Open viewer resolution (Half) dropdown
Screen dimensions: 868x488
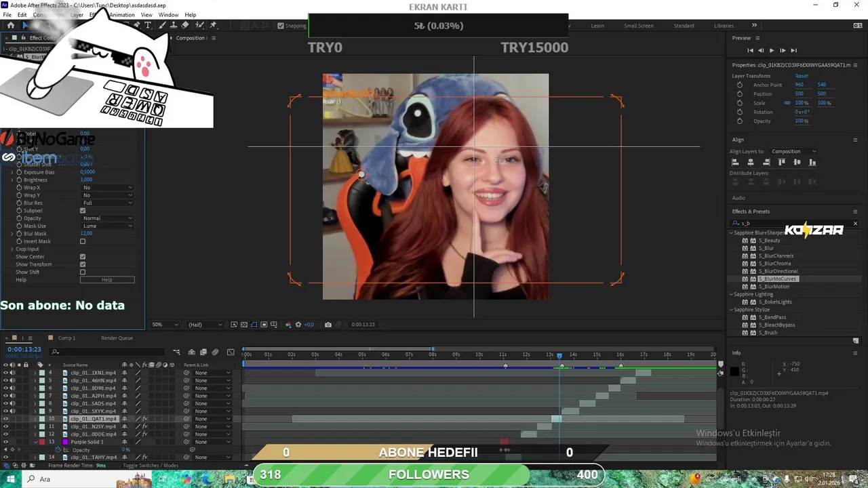(x=205, y=325)
